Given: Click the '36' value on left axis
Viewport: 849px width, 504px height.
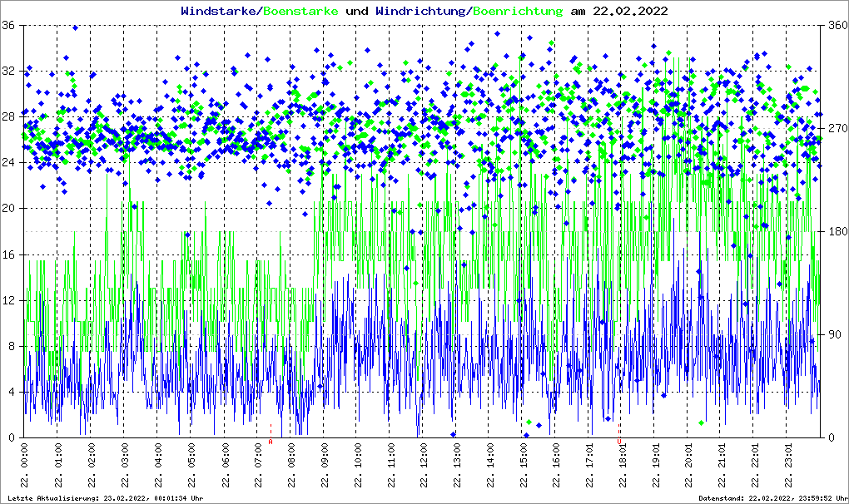Looking at the screenshot, I should tap(9, 25).
